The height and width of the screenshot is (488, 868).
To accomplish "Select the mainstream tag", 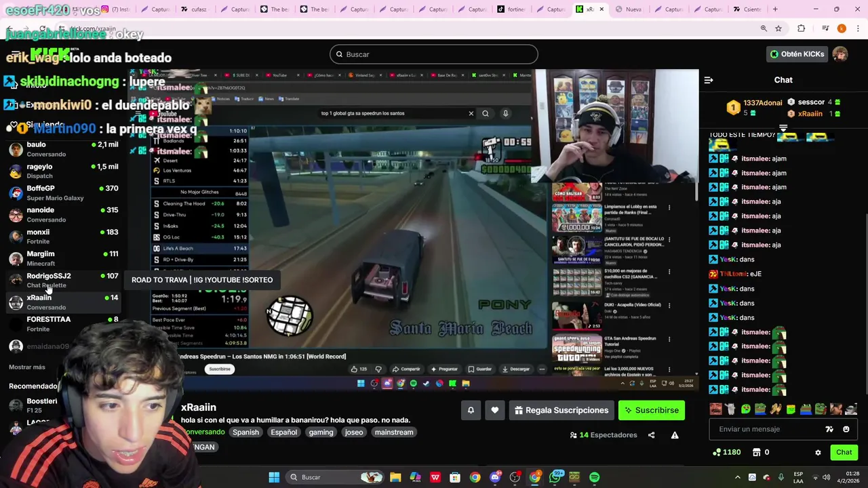I will (x=394, y=432).
